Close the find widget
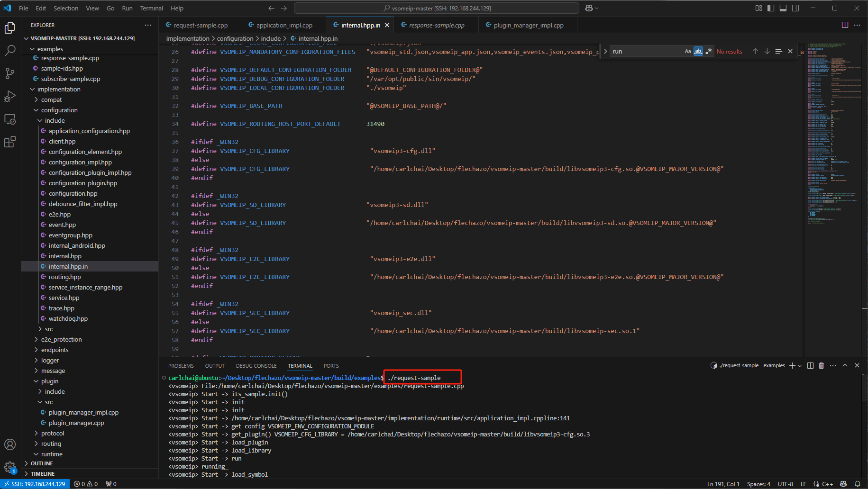868x489 pixels. click(790, 51)
